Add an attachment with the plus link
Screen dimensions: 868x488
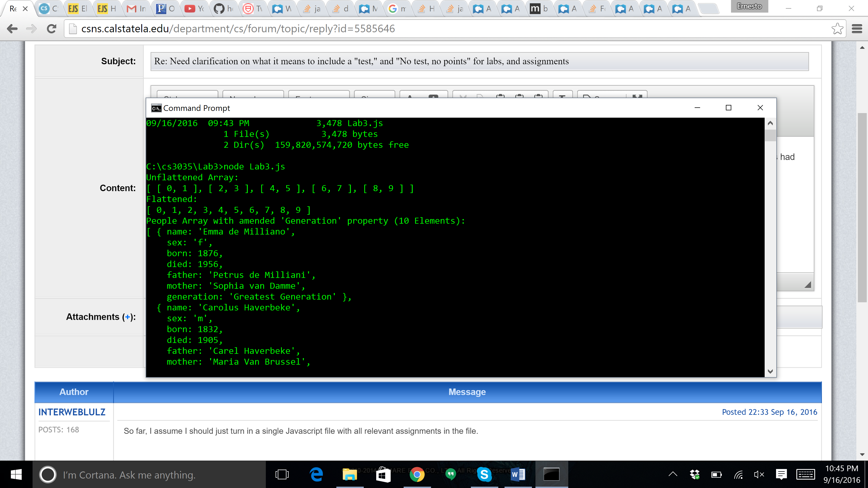pos(127,317)
